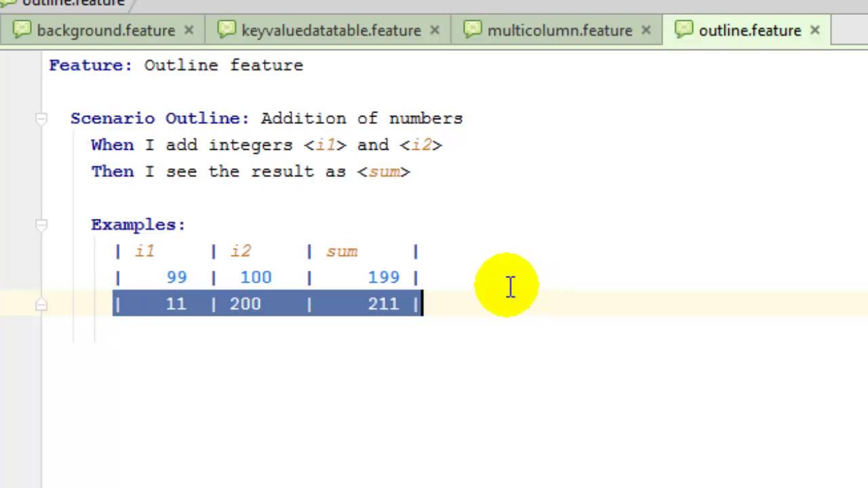Click the value 99 in table
The height and width of the screenshot is (488, 868).
pos(176,277)
